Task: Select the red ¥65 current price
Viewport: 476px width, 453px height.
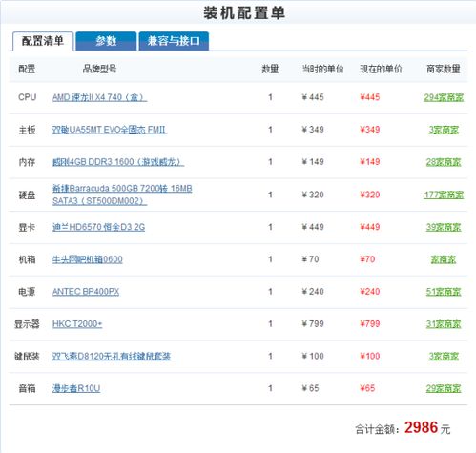Action: 367,388
